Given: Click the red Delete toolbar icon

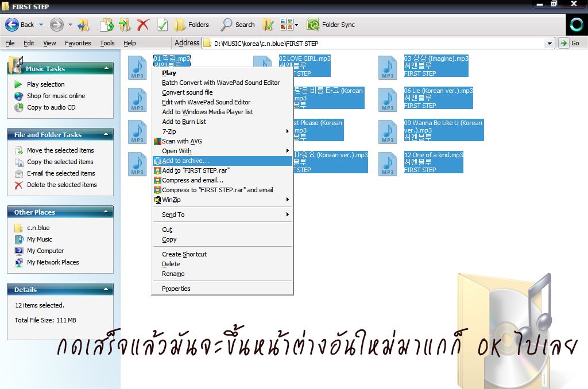Looking at the screenshot, I should (x=143, y=25).
